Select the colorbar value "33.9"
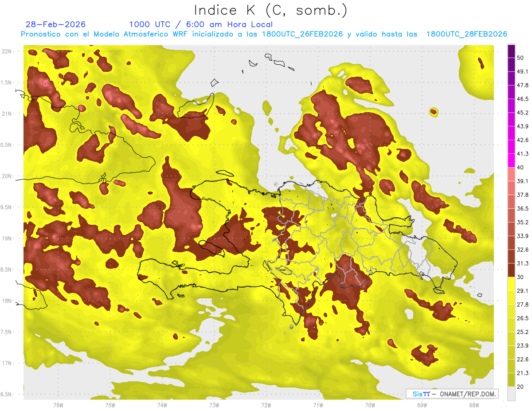Viewport: 532px width, 411px height. pos(523,236)
